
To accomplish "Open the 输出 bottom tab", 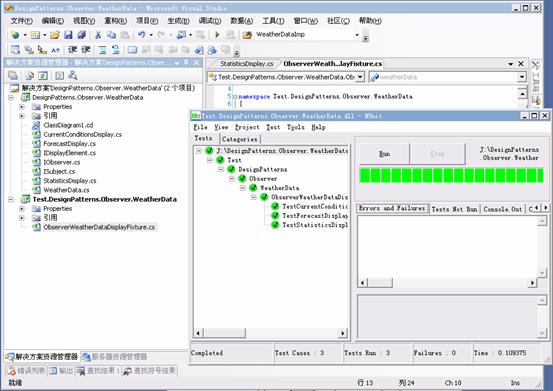I will pos(61,371).
